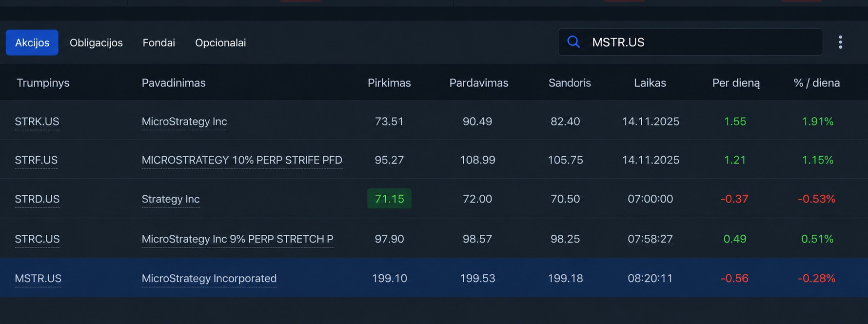Open the Fondai tab

point(158,42)
